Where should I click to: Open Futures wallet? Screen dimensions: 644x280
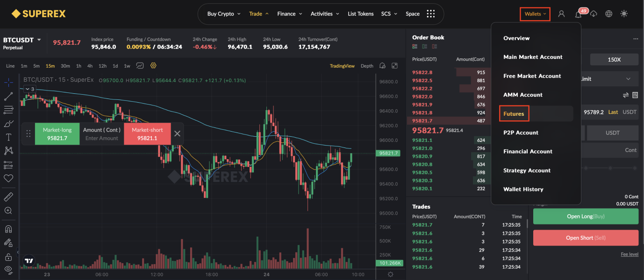pos(514,114)
